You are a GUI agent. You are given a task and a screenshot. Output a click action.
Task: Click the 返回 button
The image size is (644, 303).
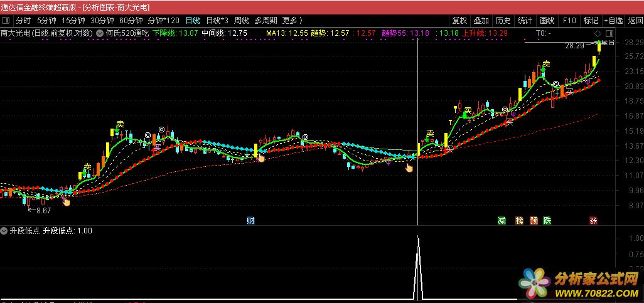click(635, 20)
